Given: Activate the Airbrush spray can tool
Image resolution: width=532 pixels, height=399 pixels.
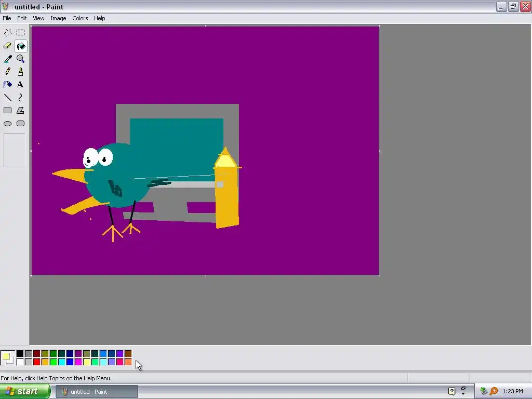Looking at the screenshot, I should coord(8,85).
